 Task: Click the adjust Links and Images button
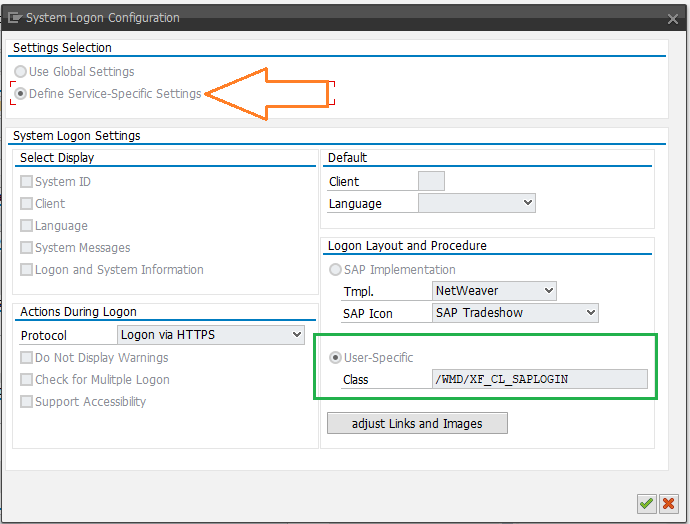coord(417,424)
